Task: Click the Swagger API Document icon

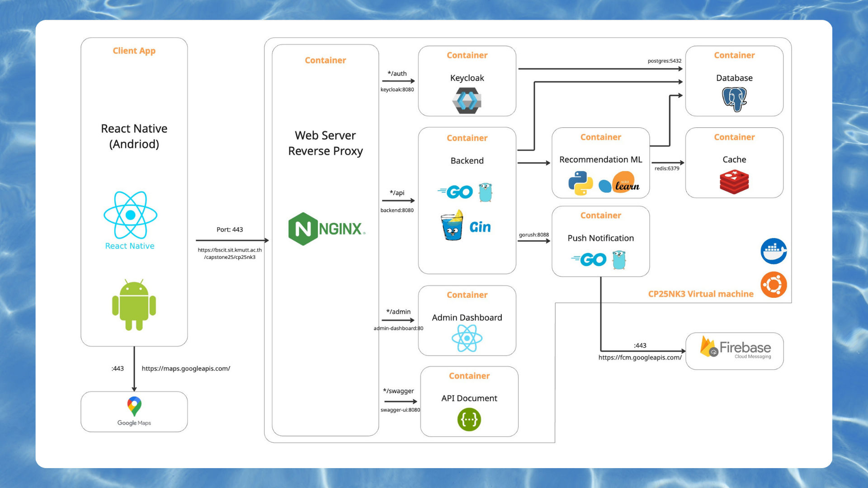Action: coord(469,420)
